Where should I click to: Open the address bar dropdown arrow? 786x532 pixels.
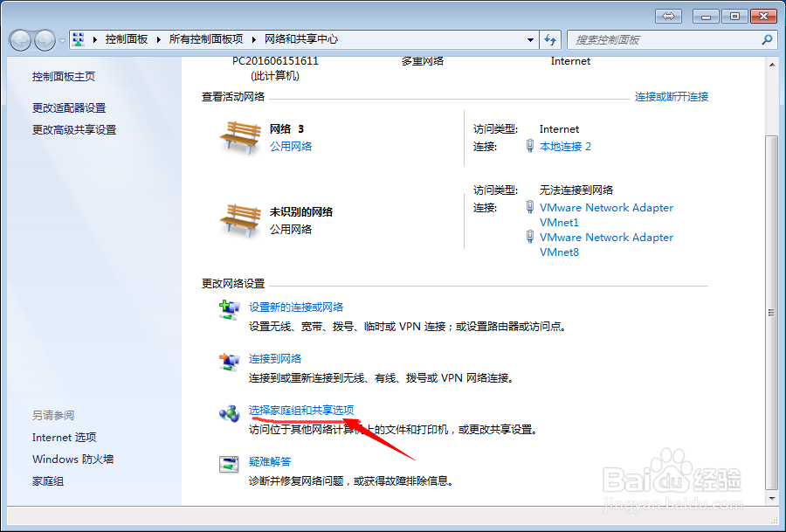click(x=530, y=39)
